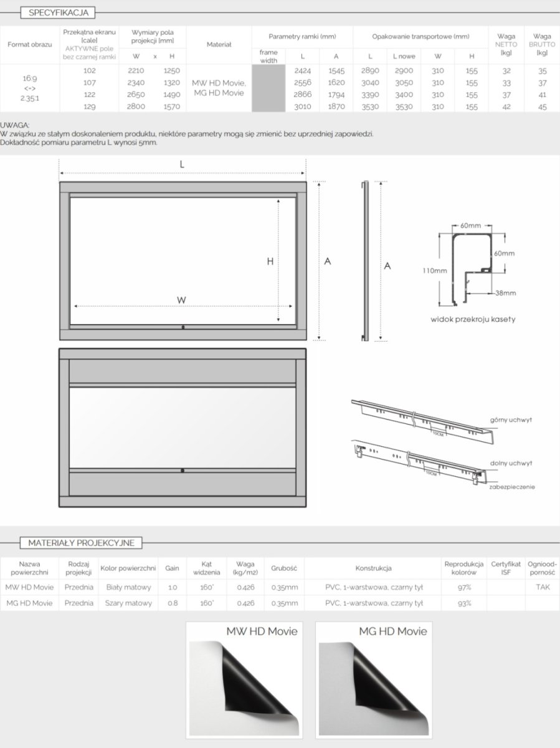Click the SPECYFIKACJA section header

tap(57, 12)
